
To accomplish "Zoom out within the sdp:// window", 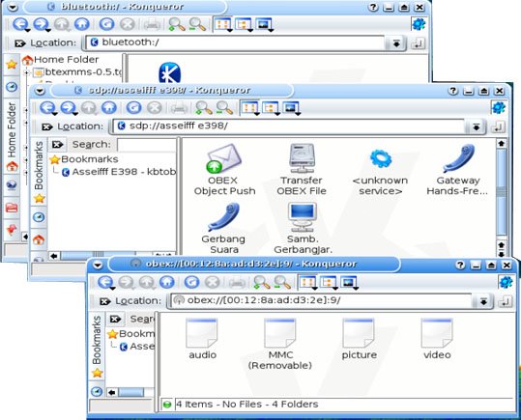I will 224,108.
